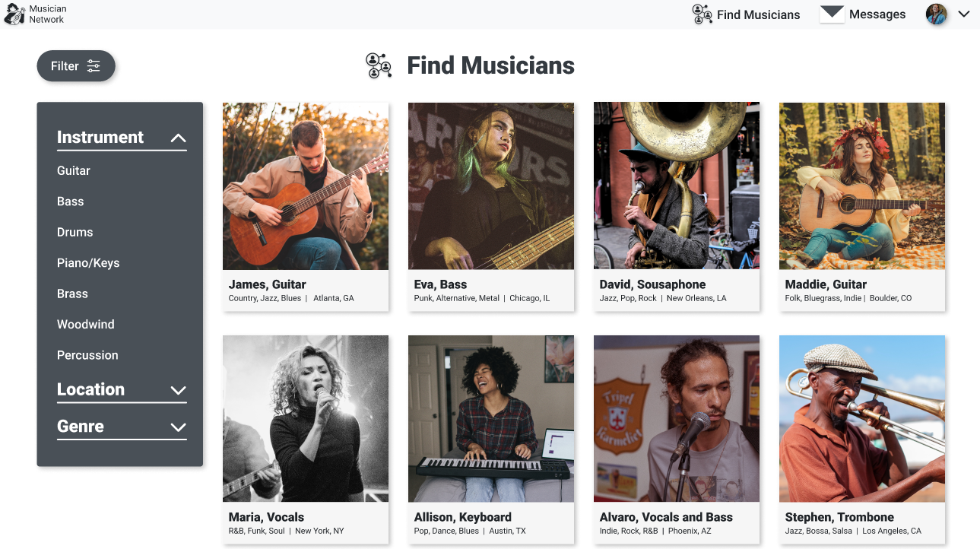This screenshot has width=980, height=549.
Task: View Eva, Bass musician card
Action: pyautogui.click(x=491, y=206)
